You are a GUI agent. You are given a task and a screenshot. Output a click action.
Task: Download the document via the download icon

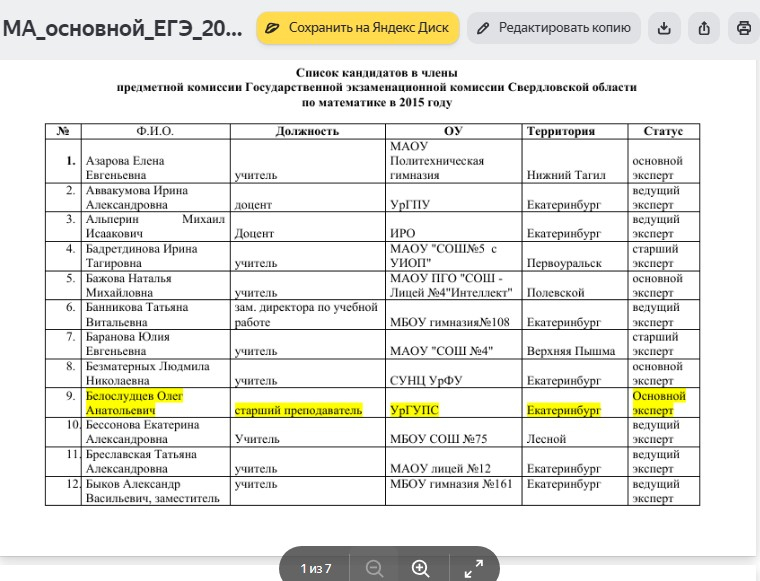[664, 28]
